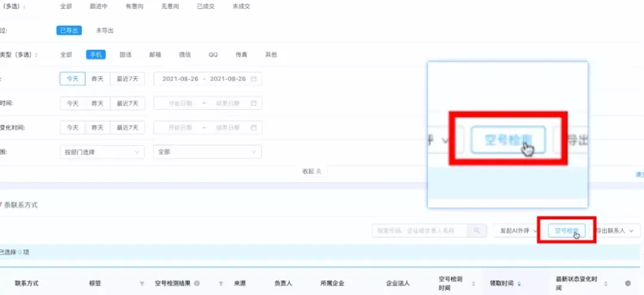Click the 标签 column header text

click(95, 283)
